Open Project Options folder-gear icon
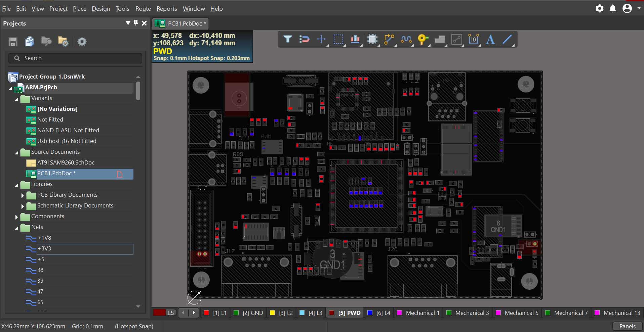The width and height of the screenshot is (644, 332). click(x=63, y=41)
